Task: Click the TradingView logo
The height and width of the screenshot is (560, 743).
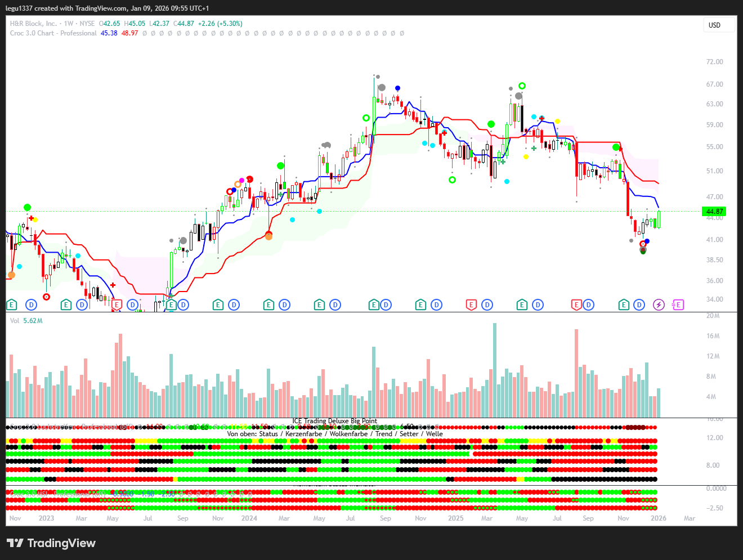Action: pyautogui.click(x=51, y=543)
